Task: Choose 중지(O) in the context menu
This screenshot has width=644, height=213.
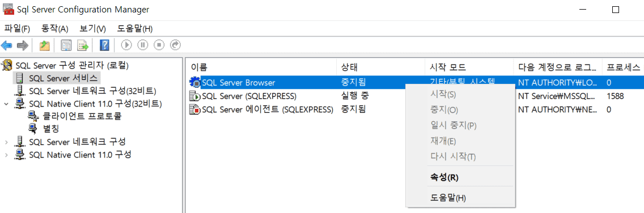Action: tap(460, 110)
